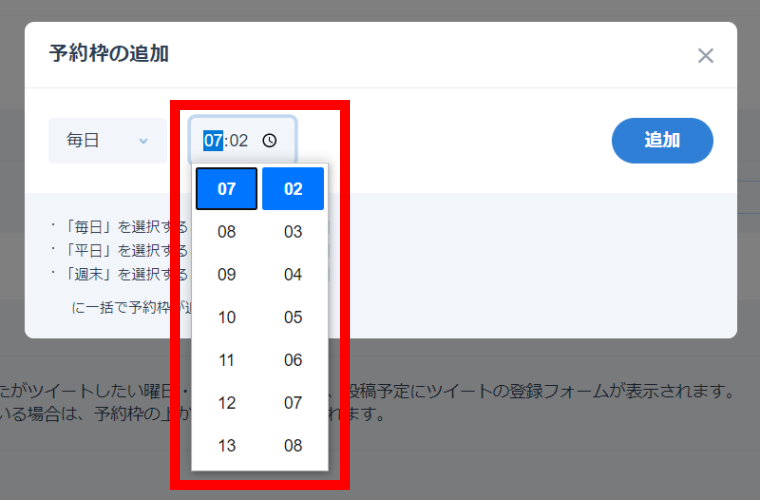Select hour 08 in time picker
This screenshot has height=500, width=760.
tap(227, 232)
